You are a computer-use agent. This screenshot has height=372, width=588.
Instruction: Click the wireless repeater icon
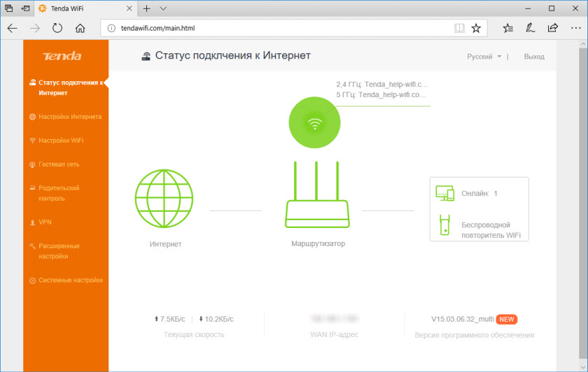pos(444,227)
